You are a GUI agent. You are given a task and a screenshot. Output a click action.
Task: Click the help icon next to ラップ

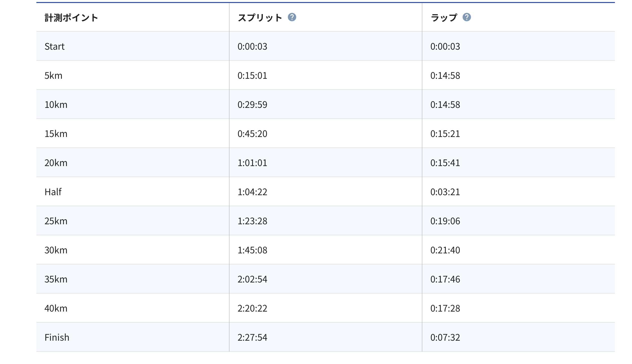467,17
